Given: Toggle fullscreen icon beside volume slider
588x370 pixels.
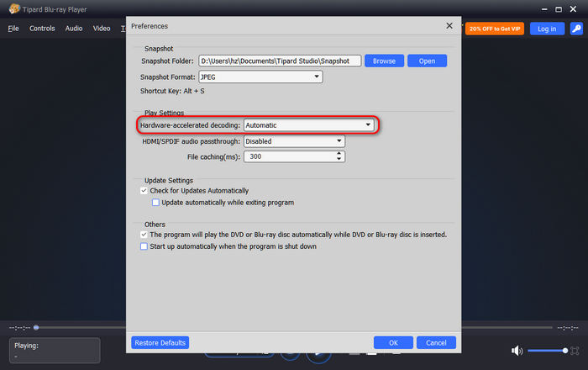Looking at the screenshot, I should [575, 351].
